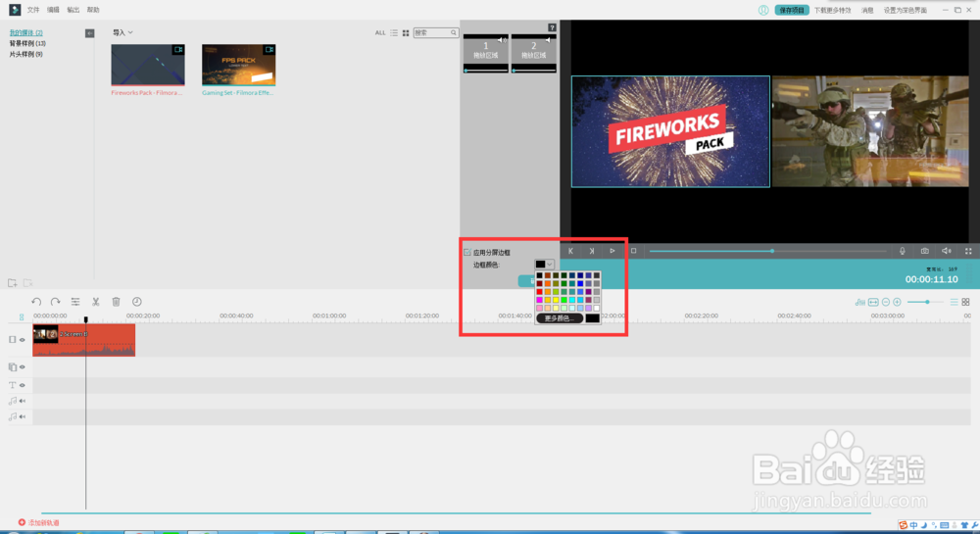Pick the pure red color swatch
This screenshot has height=534, width=980.
pyautogui.click(x=539, y=292)
